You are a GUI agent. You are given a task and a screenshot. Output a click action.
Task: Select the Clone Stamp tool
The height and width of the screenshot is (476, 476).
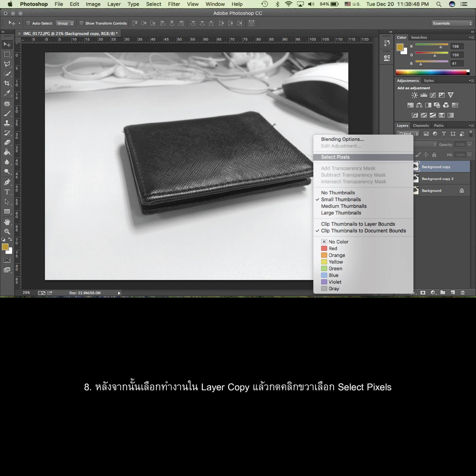click(x=7, y=123)
